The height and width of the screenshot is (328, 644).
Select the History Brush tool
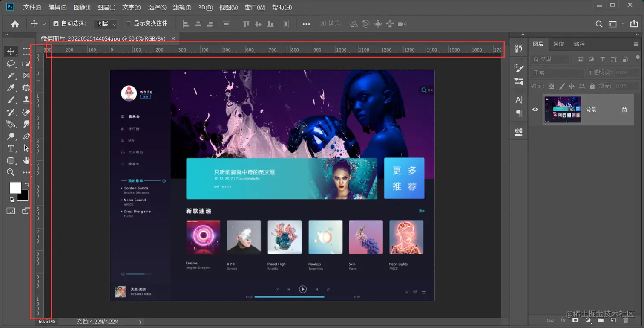(11, 112)
